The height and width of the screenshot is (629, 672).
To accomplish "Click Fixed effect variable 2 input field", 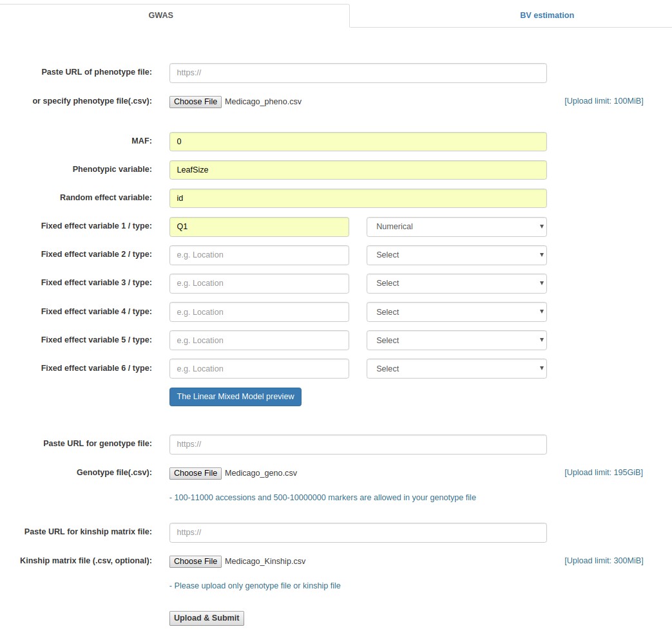I will pyautogui.click(x=259, y=255).
